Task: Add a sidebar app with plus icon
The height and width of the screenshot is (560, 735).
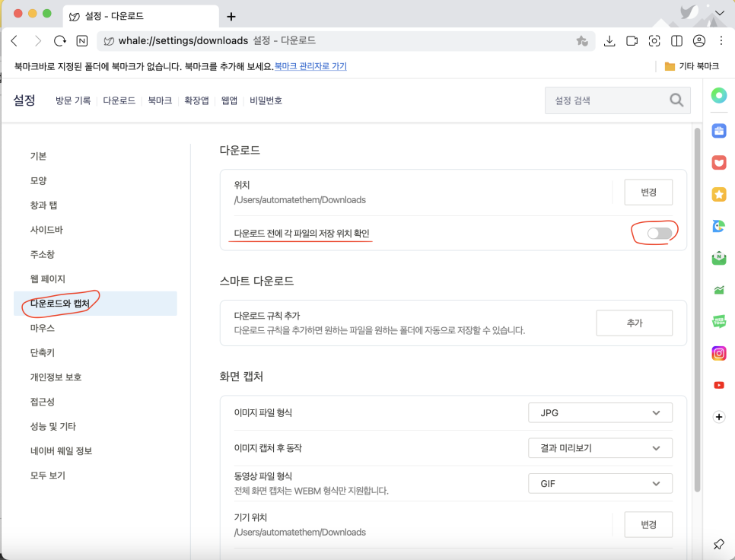Action: click(718, 417)
